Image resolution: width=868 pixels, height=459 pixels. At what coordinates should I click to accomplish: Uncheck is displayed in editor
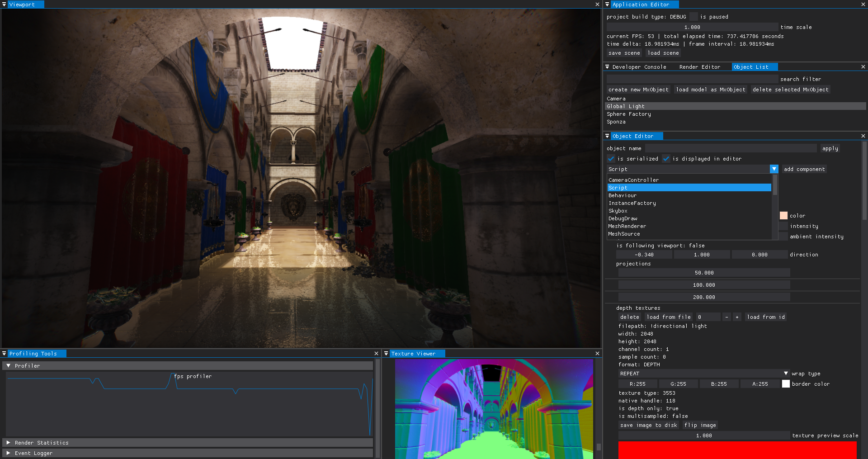point(666,159)
